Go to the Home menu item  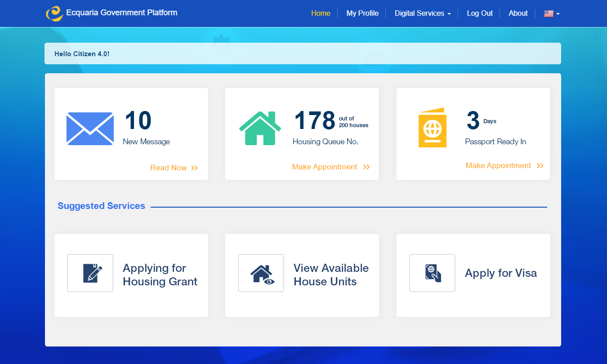point(321,13)
